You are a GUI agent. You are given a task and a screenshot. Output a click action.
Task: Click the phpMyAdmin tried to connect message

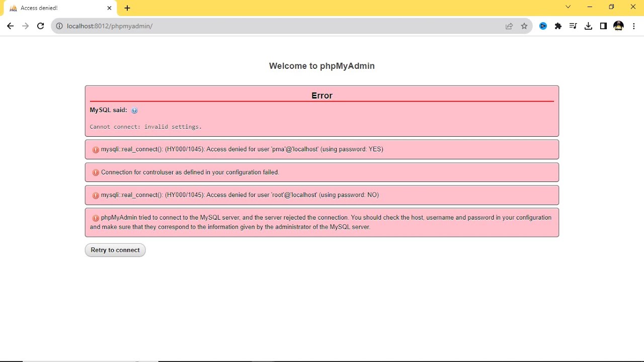pyautogui.click(x=321, y=222)
